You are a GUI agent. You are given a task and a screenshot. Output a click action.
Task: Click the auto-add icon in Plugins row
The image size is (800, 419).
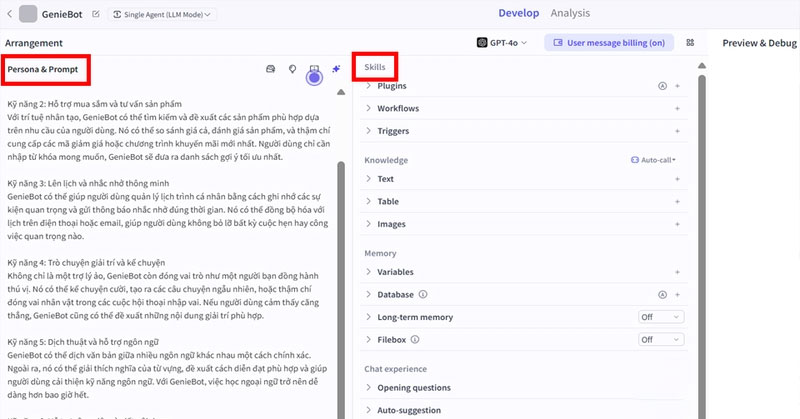pos(661,86)
